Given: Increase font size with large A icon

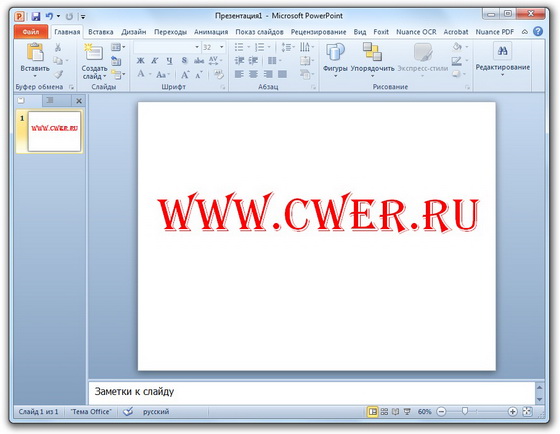Looking at the screenshot, I should [x=185, y=74].
